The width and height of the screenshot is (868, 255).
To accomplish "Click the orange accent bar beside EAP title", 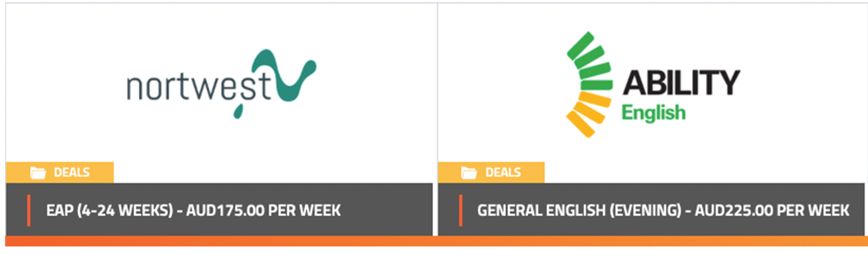I will pyautogui.click(x=29, y=210).
